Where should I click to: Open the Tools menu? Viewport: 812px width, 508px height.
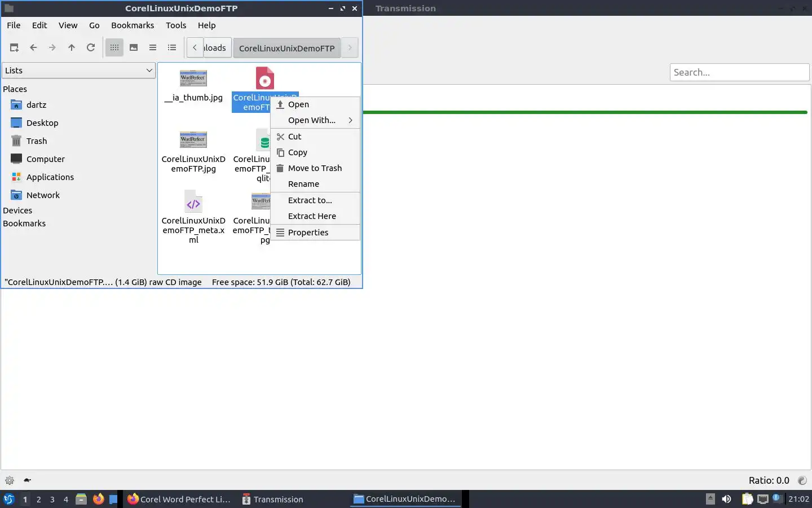click(176, 25)
